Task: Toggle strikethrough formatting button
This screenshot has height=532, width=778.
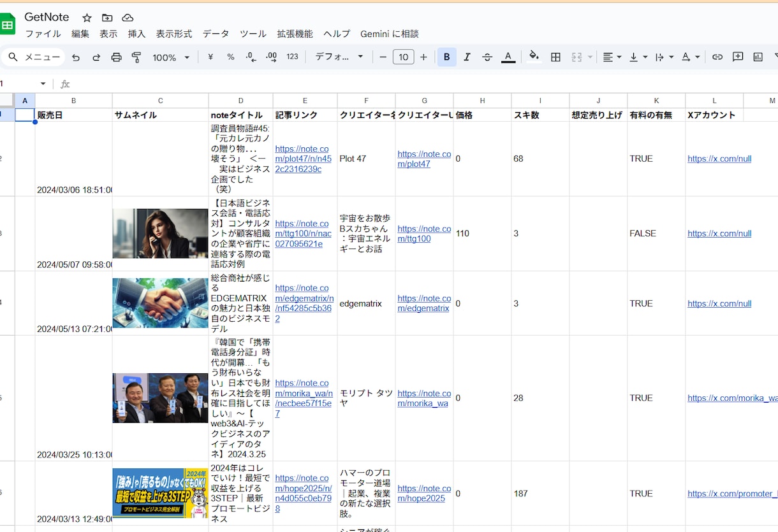Action: 487,57
